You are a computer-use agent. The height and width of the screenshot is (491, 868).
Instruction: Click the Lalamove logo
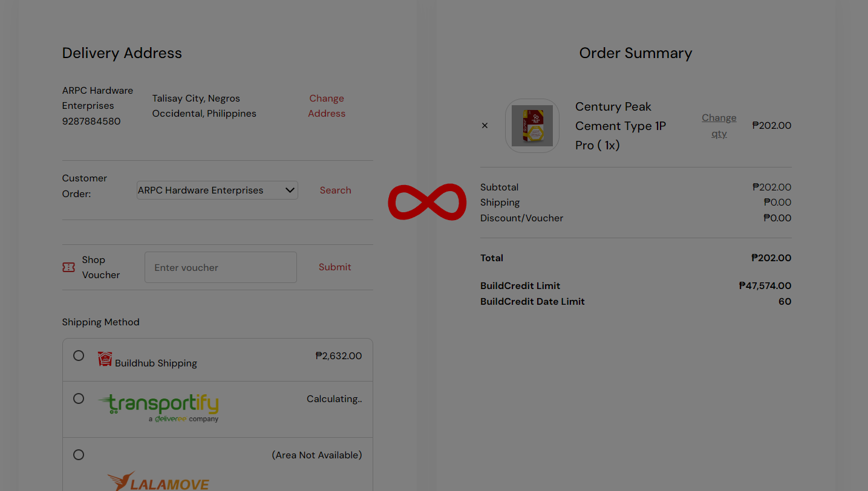[158, 481]
